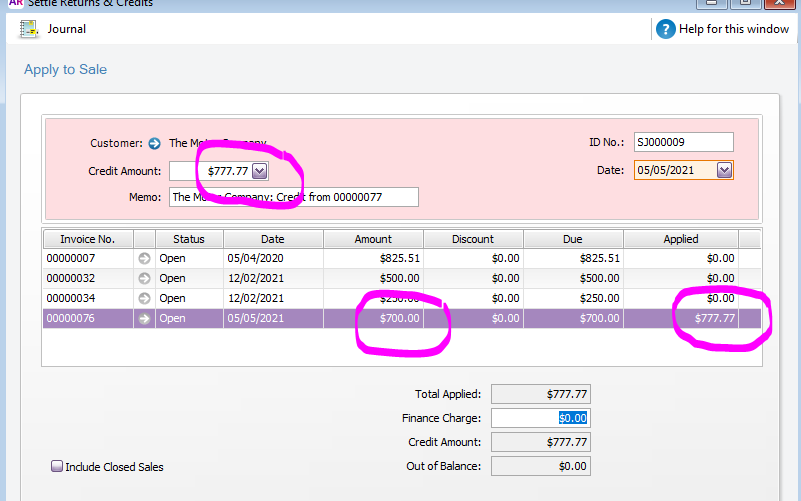Click Applied cell of invoice 00000007
Screen dimensions: 801x501
coord(681,258)
